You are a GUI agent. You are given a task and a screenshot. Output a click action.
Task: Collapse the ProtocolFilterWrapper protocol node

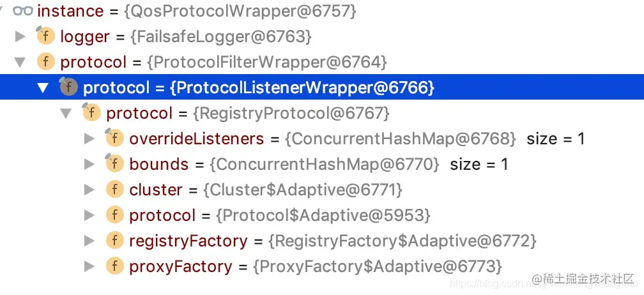point(20,62)
